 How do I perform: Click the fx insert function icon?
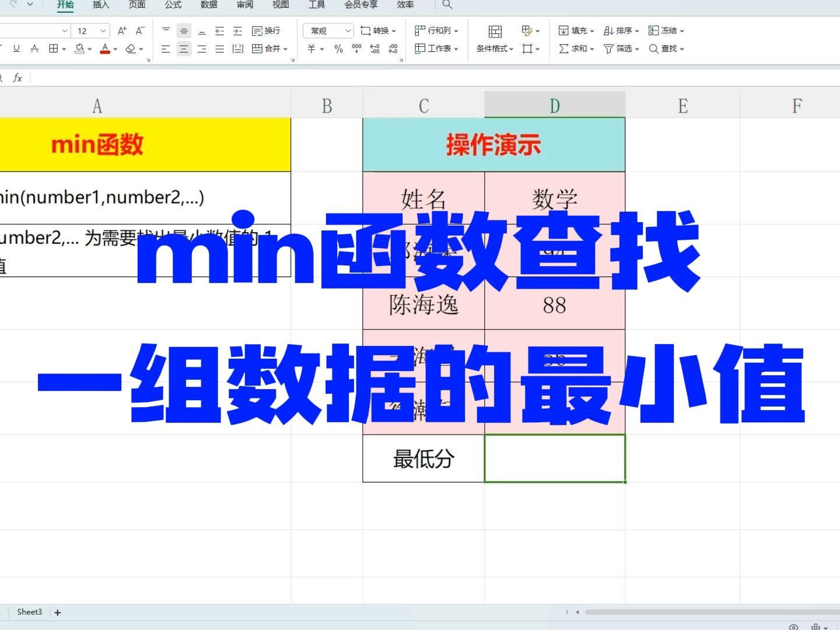click(17, 78)
